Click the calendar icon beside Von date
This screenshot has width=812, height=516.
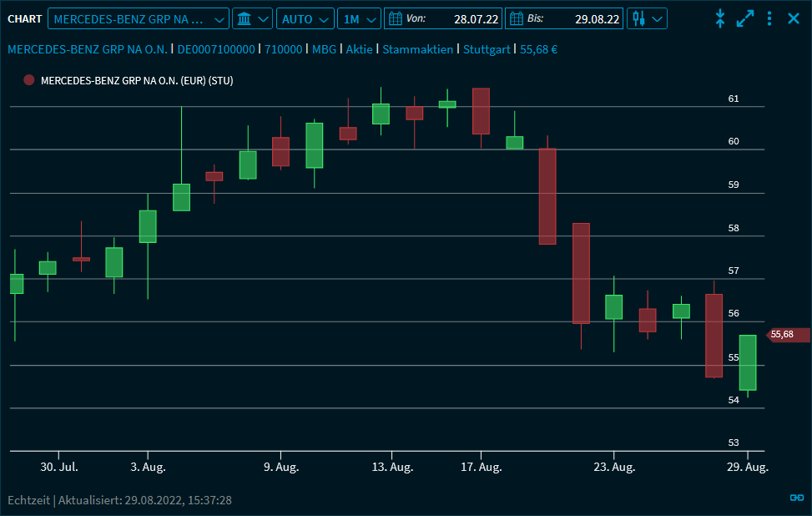tap(396, 18)
